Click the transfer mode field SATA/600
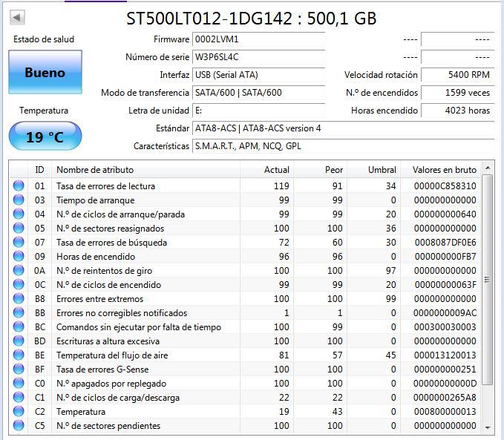 click(x=258, y=93)
